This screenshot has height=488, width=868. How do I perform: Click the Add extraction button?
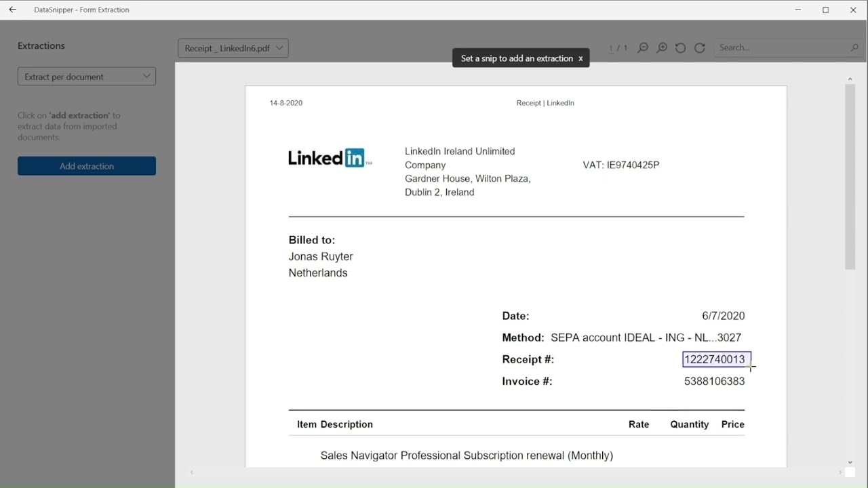(87, 166)
